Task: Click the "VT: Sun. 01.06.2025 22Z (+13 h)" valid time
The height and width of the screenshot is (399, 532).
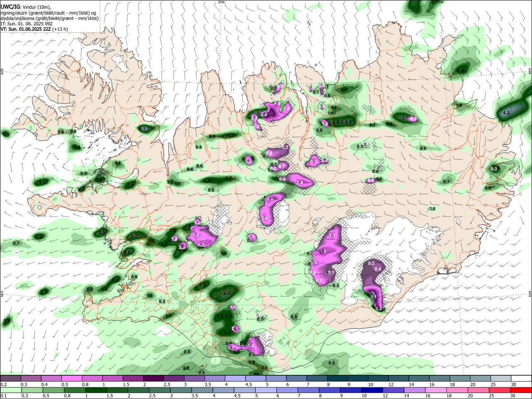Action: (34, 29)
